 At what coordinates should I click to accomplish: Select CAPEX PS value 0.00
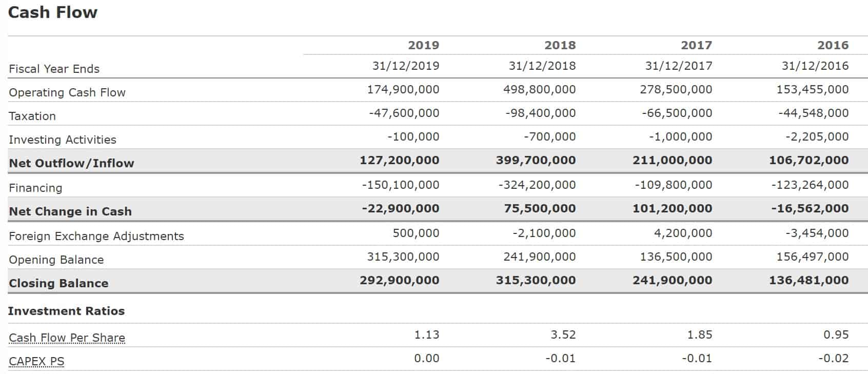coord(427,358)
